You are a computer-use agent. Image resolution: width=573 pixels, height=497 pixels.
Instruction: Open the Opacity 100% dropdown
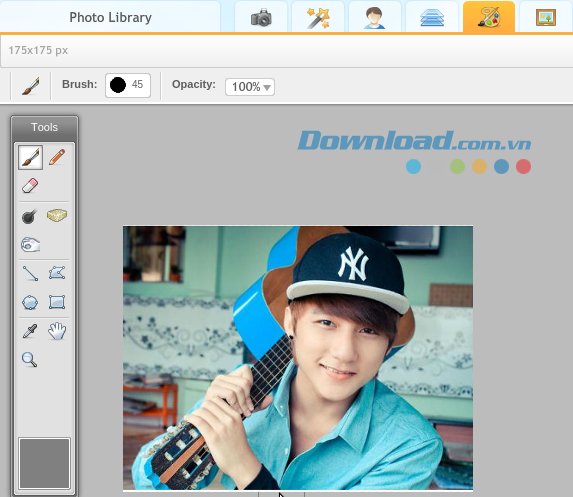tap(250, 87)
